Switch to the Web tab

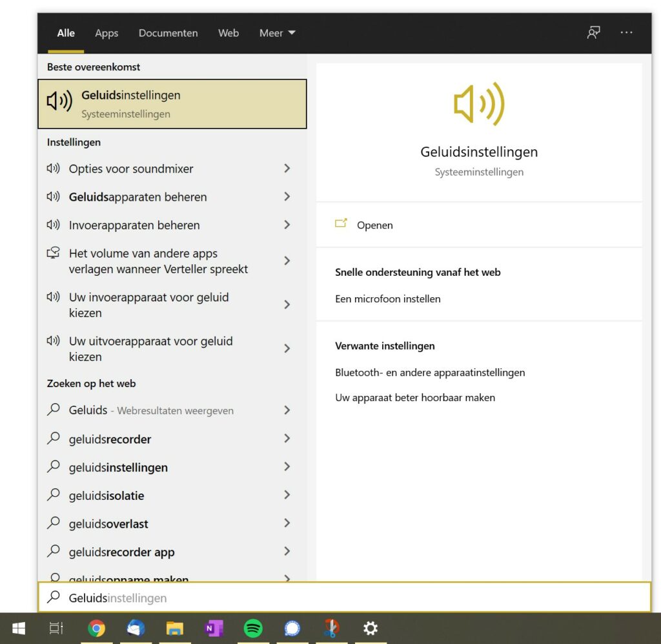pyautogui.click(x=229, y=33)
